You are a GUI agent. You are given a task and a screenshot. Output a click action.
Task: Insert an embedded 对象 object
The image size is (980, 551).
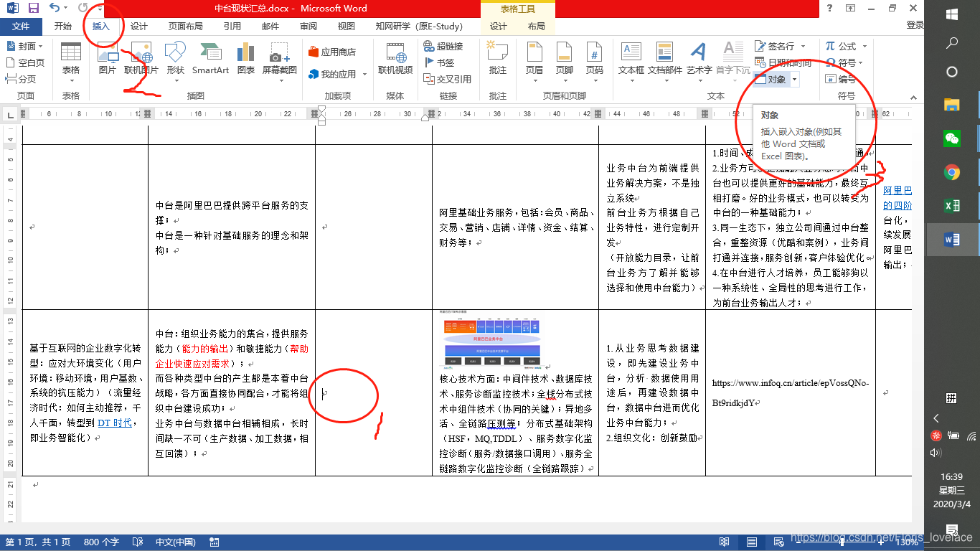[771, 79]
